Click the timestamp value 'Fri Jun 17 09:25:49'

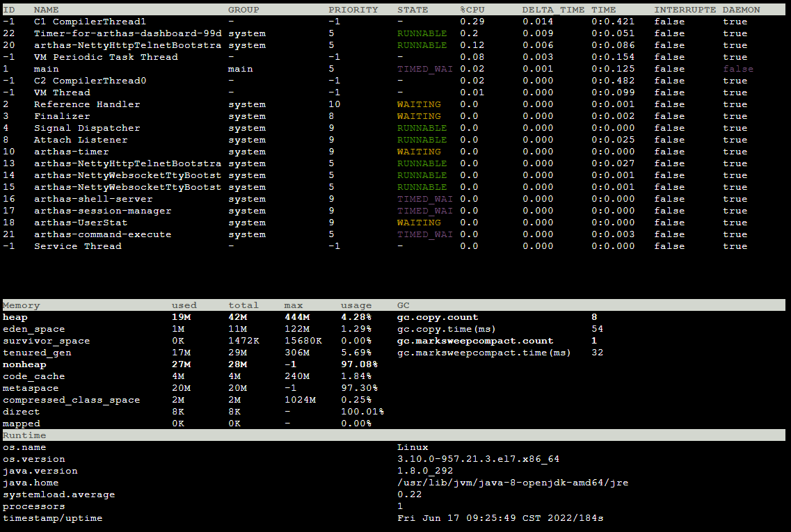click(x=456, y=518)
